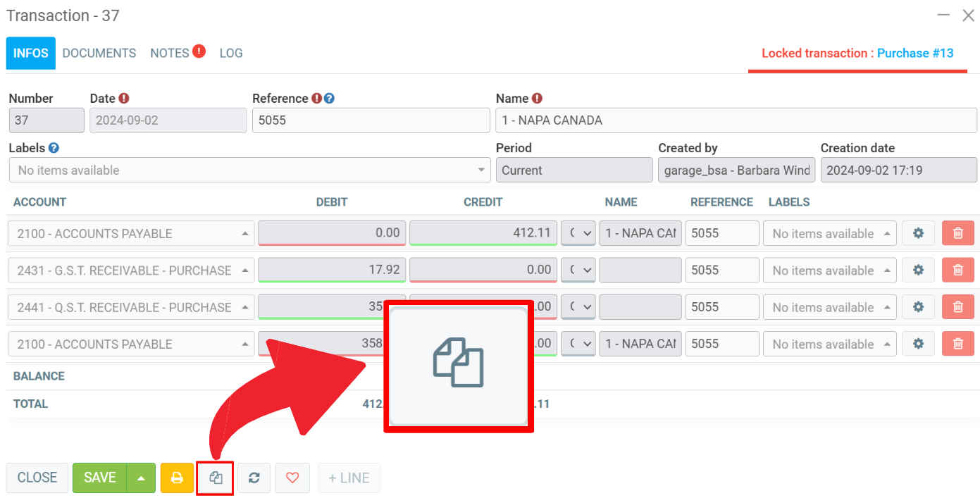Switch to the DOCUMENTS tab
Screen dimensions: 980x498
tap(99, 53)
